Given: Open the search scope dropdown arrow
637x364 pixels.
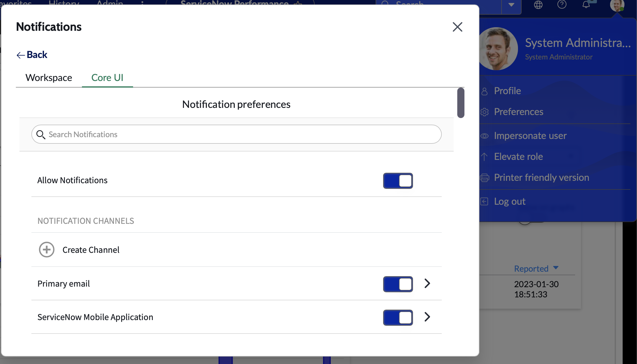Looking at the screenshot, I should [511, 5].
